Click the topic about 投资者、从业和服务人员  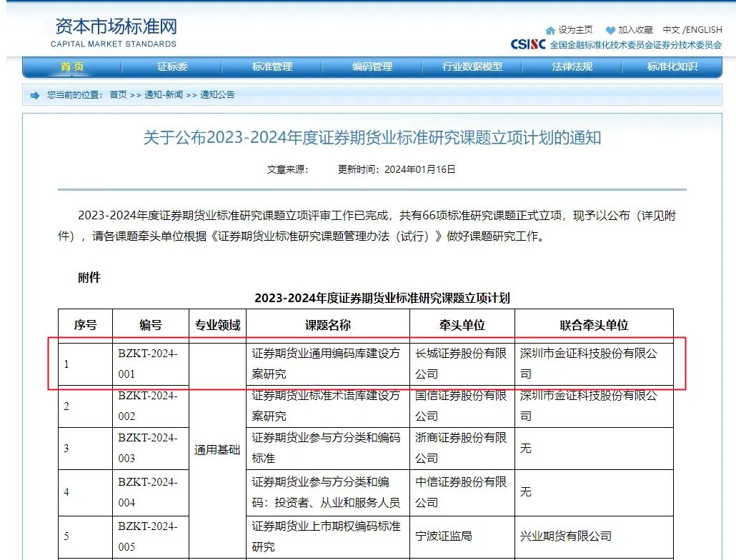328,492
